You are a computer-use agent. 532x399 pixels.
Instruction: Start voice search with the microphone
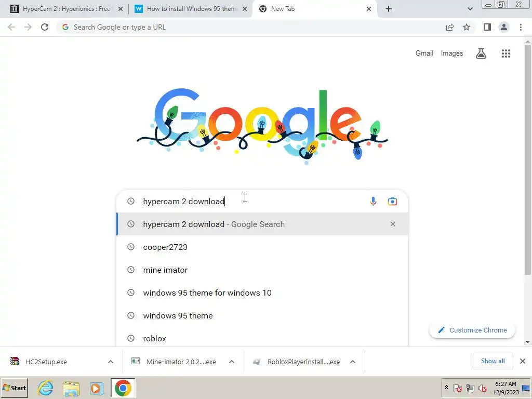click(373, 201)
